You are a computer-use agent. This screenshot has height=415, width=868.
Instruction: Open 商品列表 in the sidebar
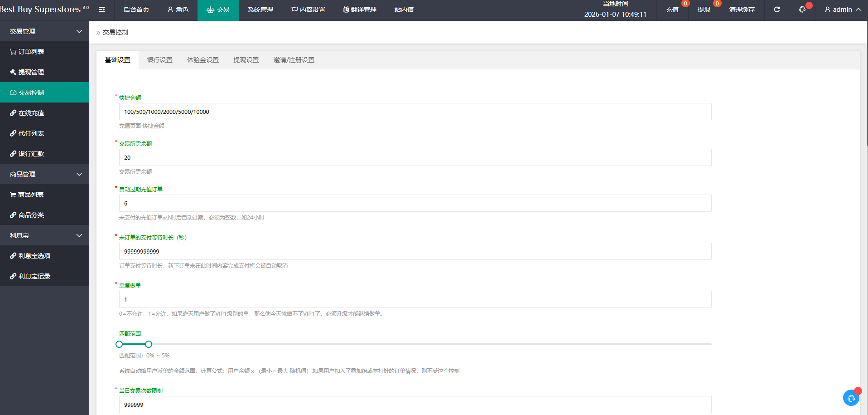click(27, 195)
